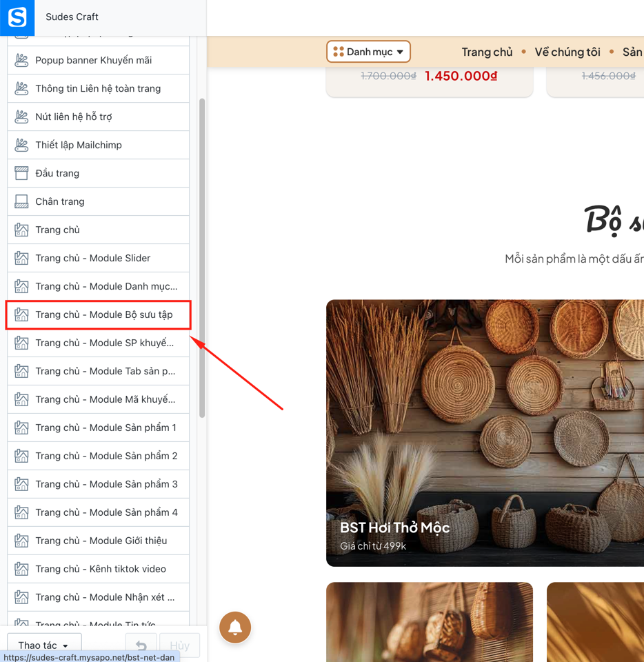Open Thông tin Liên hệ toàn trang section

click(99, 89)
